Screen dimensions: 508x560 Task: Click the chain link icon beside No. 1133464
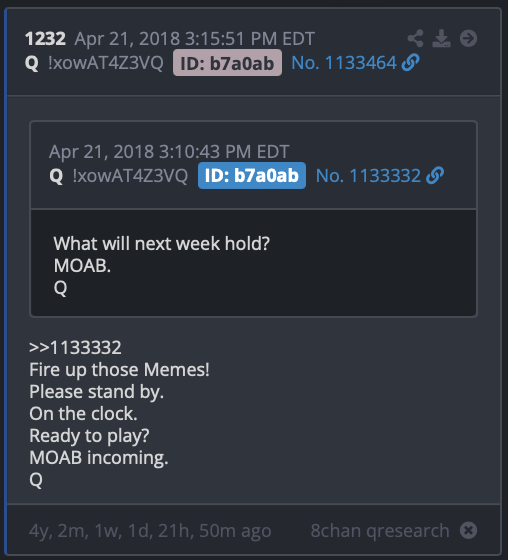(410, 63)
